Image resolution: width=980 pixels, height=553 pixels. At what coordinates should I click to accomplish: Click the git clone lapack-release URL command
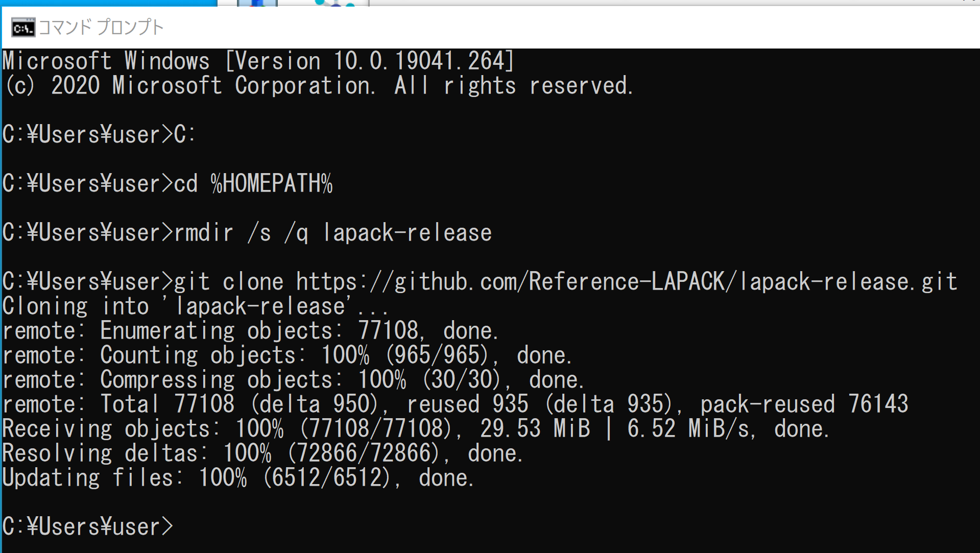pos(480,282)
